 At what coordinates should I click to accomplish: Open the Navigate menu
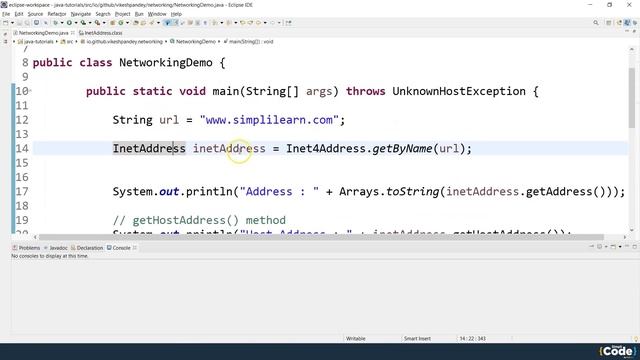[80, 14]
